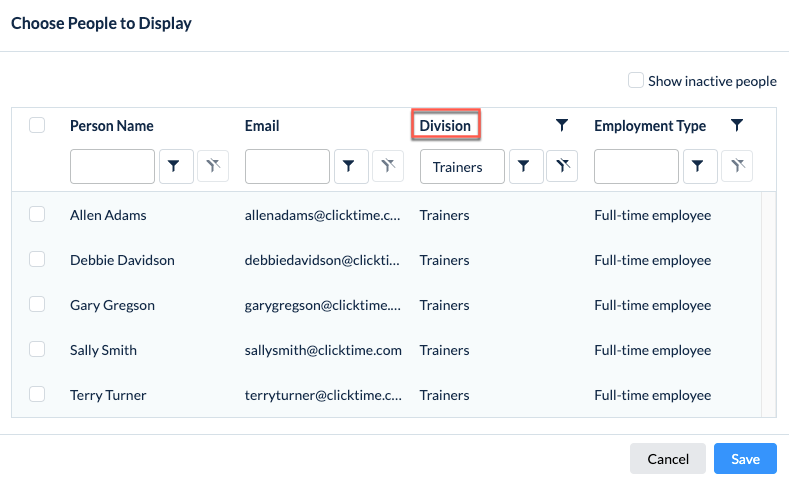This screenshot has height=480, width=789.
Task: Click Trainers cell in Allen Adams row
Action: 444,215
